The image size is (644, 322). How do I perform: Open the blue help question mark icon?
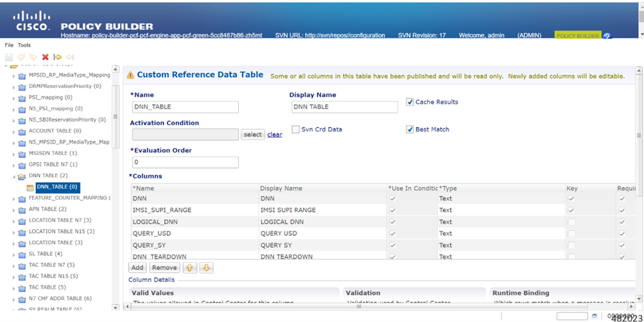point(607,36)
